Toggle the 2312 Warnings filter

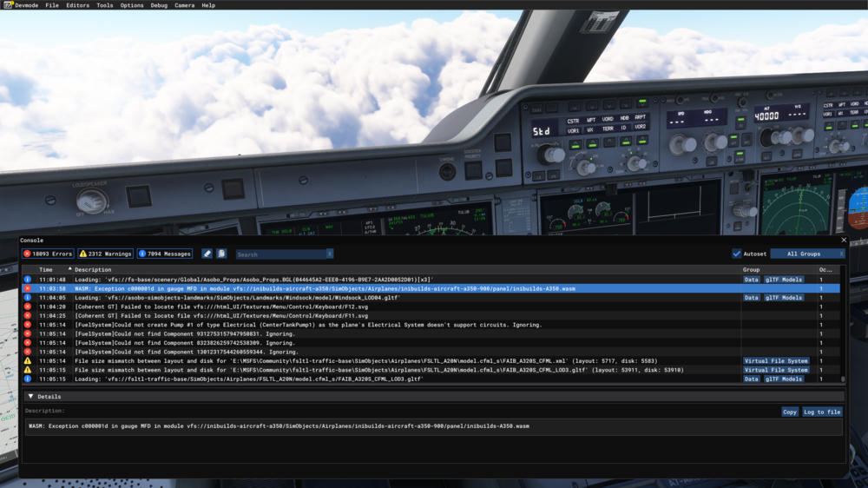(x=106, y=254)
